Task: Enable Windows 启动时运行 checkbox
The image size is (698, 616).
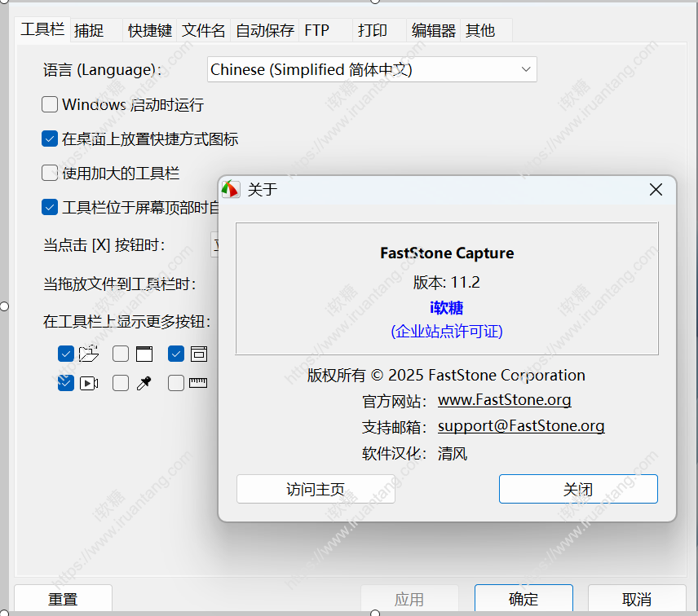Action: (50, 104)
